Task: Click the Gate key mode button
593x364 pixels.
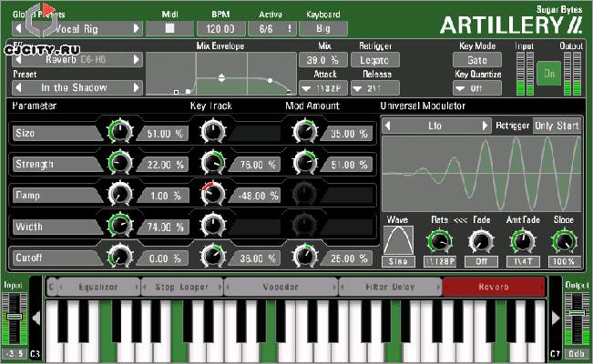Action: (x=477, y=60)
